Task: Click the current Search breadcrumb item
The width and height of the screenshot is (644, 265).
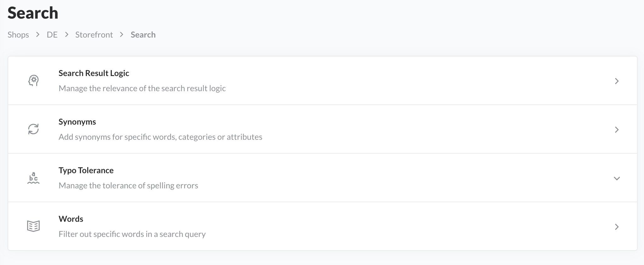Action: pyautogui.click(x=143, y=35)
